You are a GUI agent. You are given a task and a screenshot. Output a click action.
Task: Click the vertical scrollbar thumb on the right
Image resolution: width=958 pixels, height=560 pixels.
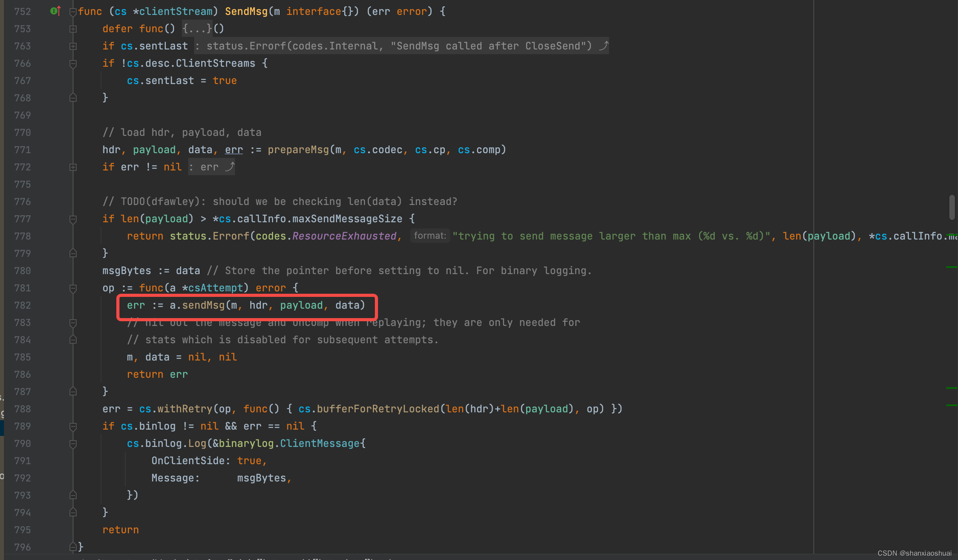click(x=952, y=207)
